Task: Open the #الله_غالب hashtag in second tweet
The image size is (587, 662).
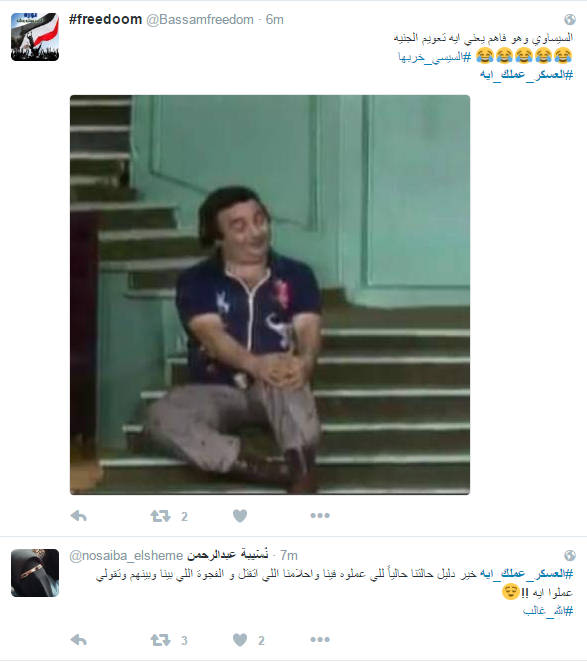Action: pyautogui.click(x=548, y=610)
